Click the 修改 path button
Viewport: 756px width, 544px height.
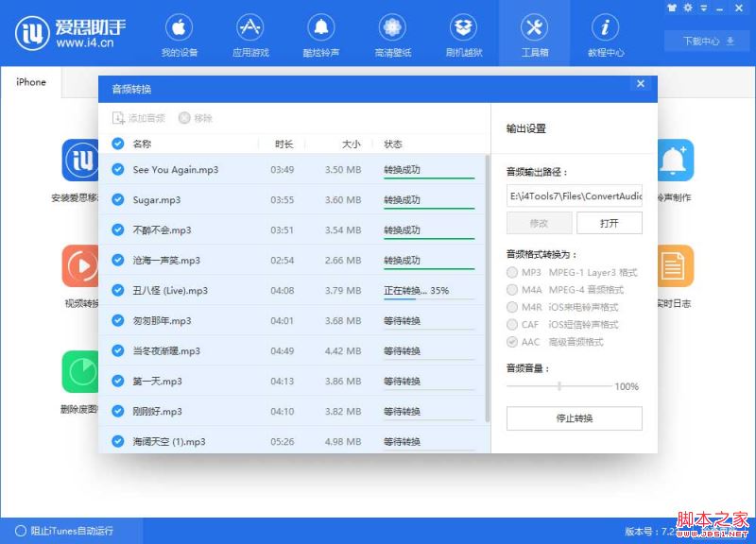pyautogui.click(x=539, y=223)
